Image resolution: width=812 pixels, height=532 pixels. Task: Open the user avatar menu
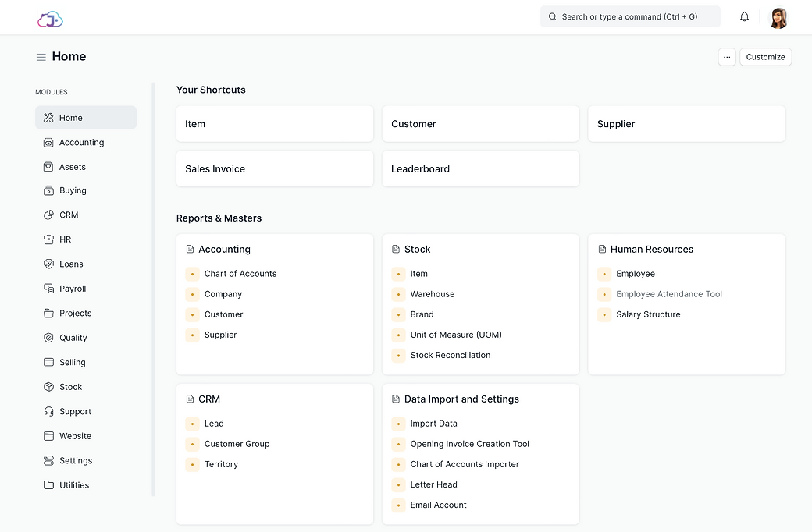pos(778,17)
